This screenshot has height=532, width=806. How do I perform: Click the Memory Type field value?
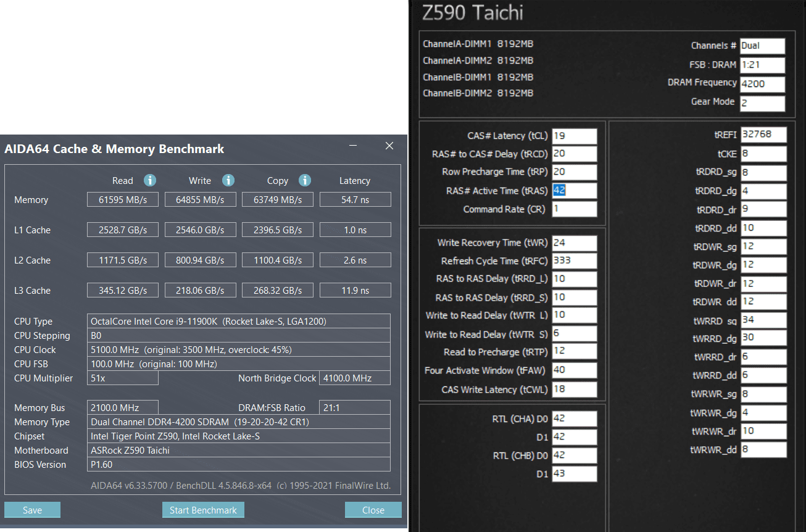(239, 422)
